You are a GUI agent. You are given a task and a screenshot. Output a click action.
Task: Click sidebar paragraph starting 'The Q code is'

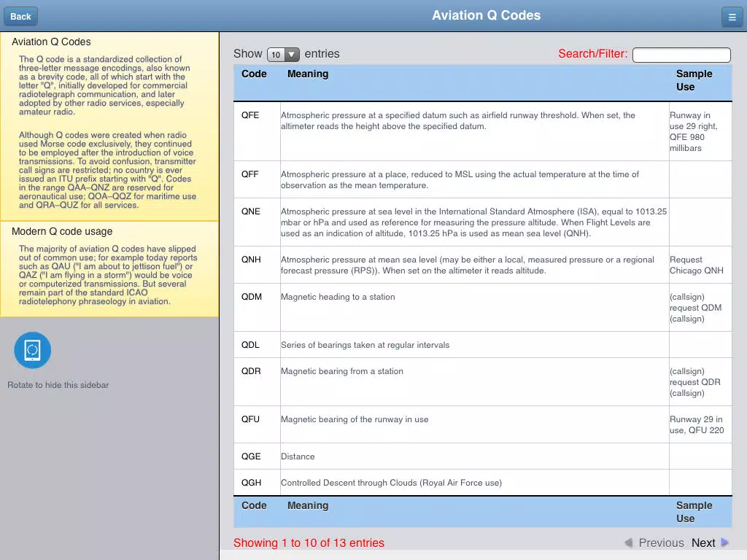pos(104,85)
